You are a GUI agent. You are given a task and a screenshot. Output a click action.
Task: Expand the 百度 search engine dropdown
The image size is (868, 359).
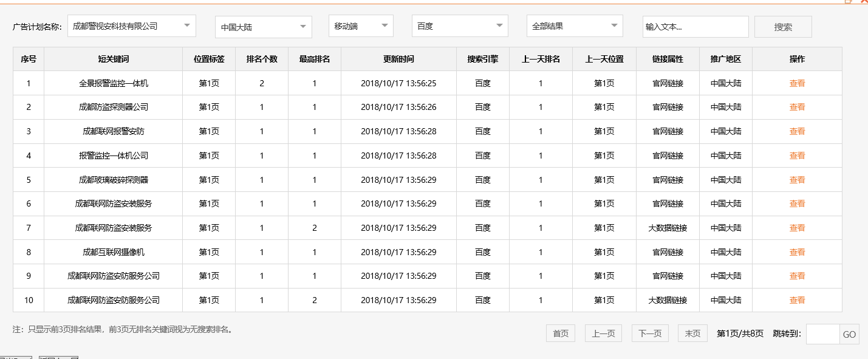pyautogui.click(x=459, y=26)
